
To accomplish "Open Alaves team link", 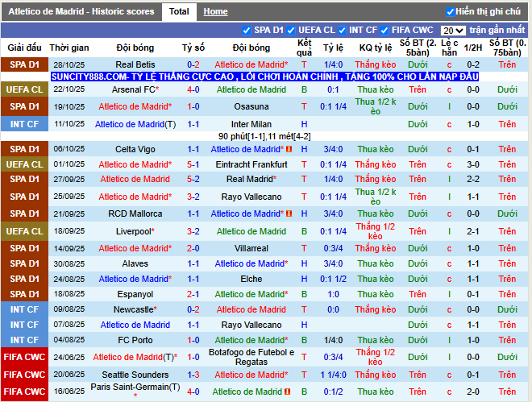I will click(x=135, y=263).
